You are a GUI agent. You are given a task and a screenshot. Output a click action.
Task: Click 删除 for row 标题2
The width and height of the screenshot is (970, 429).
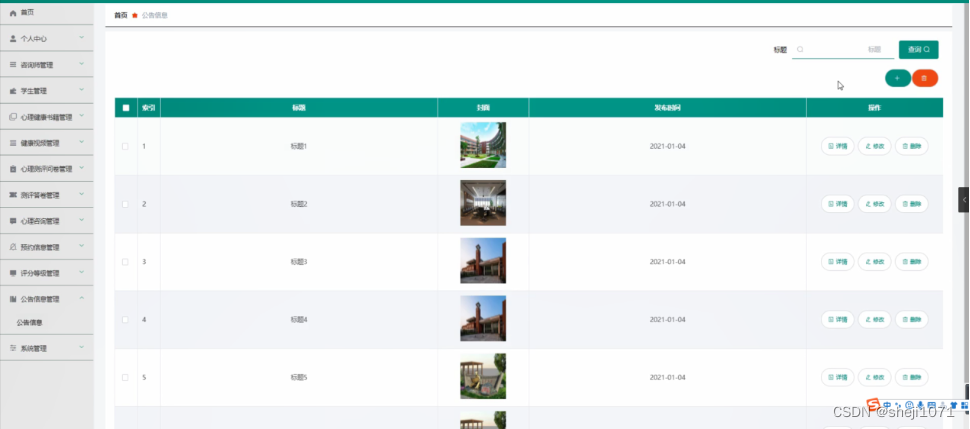click(912, 204)
